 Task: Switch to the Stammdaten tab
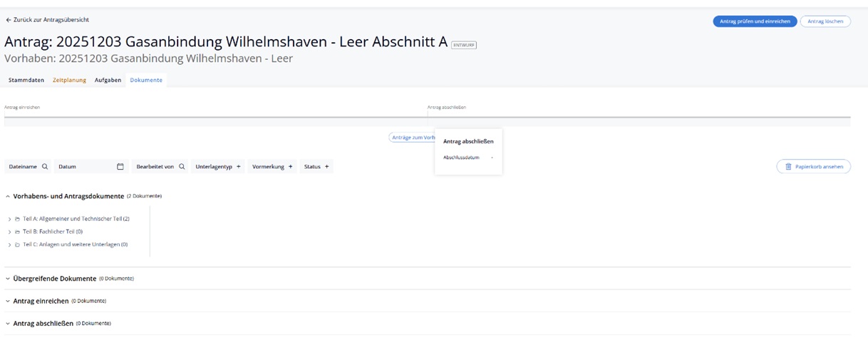26,81
